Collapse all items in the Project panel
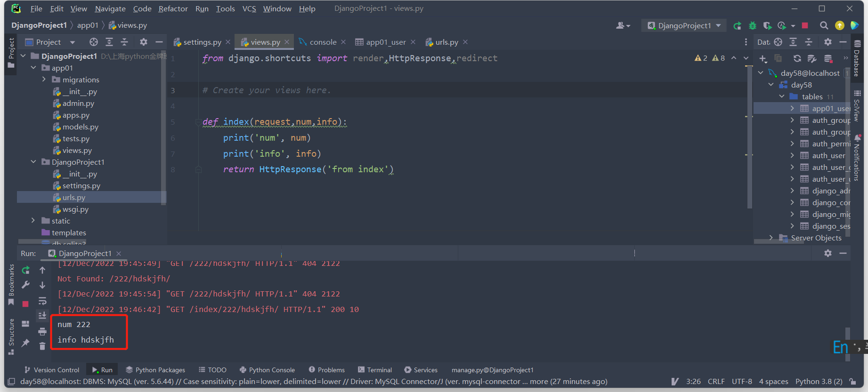The height and width of the screenshot is (392, 868). click(124, 42)
